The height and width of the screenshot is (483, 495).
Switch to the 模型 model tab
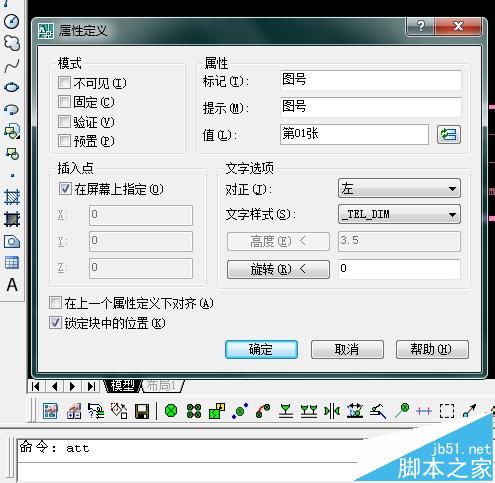click(x=123, y=386)
